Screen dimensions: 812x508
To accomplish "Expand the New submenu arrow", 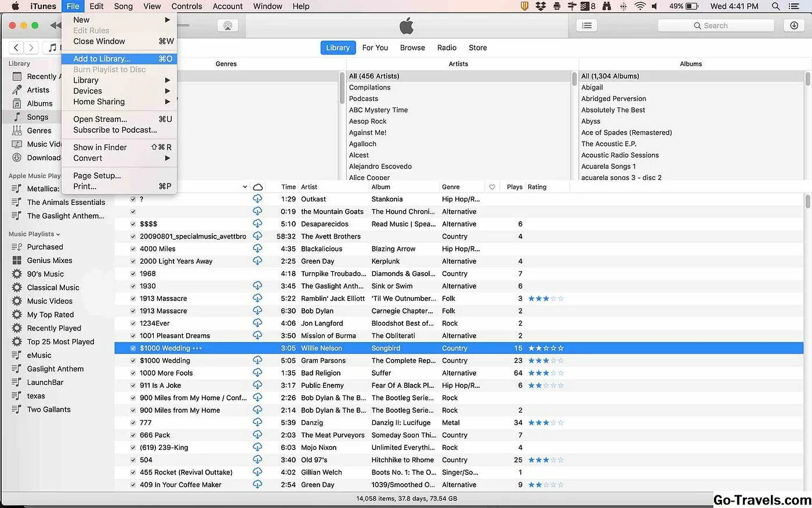I will [x=168, y=20].
